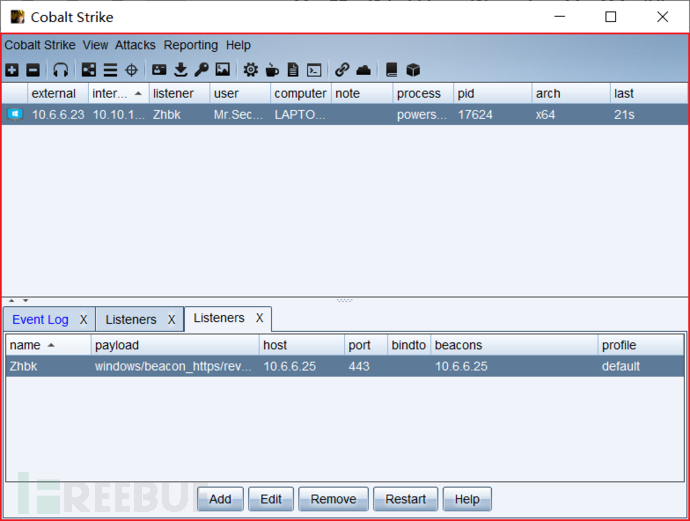
Task: Click the New Connection plus icon
Action: pos(12,70)
